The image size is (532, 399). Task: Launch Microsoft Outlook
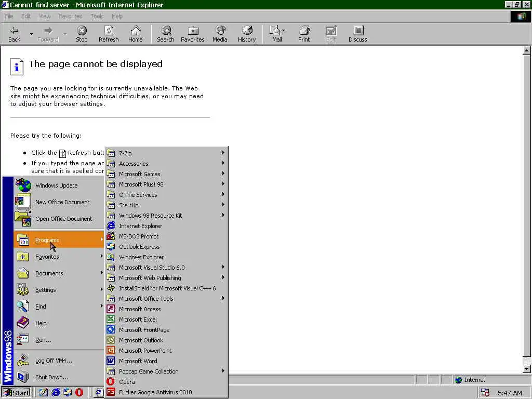[x=166, y=340]
